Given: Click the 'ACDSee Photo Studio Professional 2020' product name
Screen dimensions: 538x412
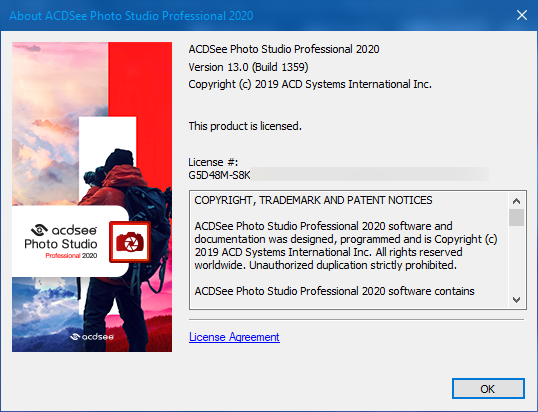Looking at the screenshot, I should click(x=284, y=49).
